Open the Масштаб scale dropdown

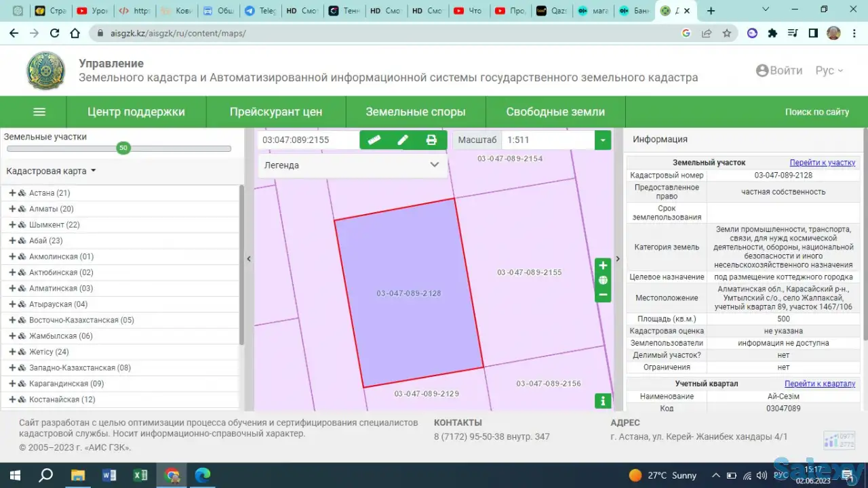tap(602, 140)
